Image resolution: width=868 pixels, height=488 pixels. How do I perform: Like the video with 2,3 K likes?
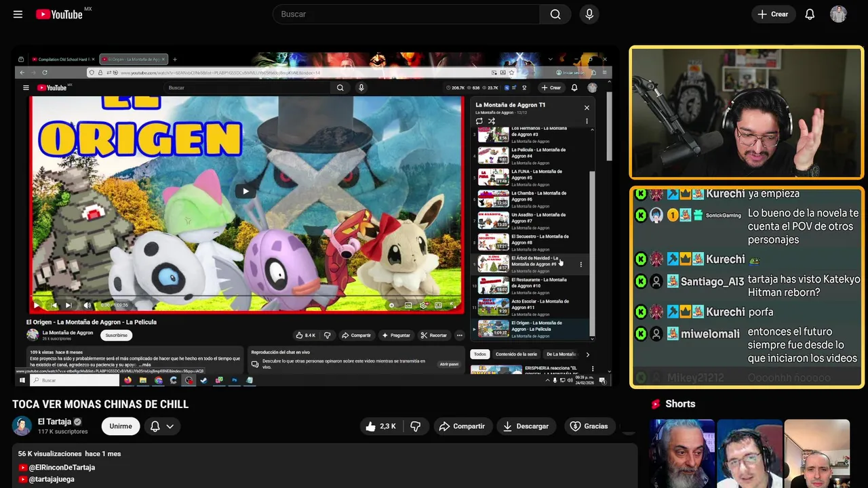point(380,426)
